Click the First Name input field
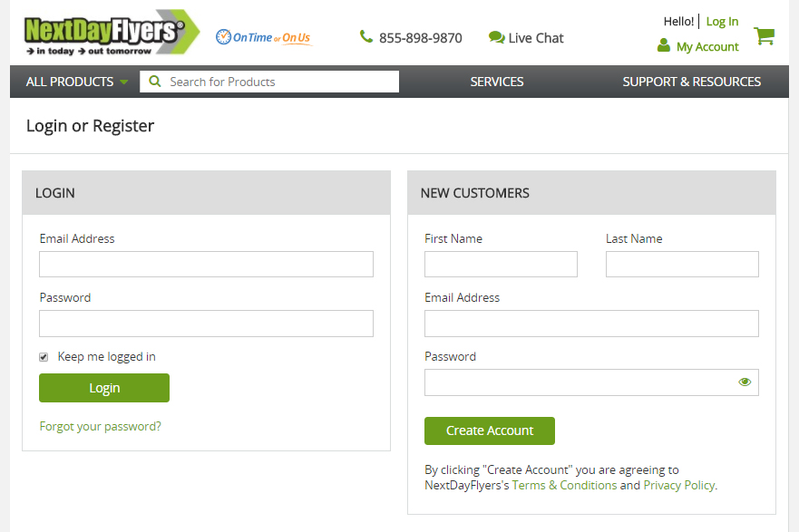 [501, 265]
